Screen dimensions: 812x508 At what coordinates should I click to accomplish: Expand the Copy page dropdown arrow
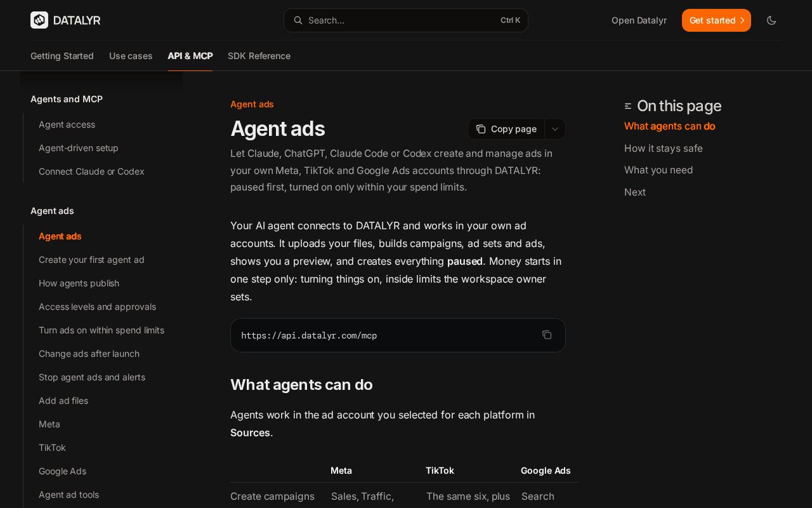pyautogui.click(x=555, y=129)
